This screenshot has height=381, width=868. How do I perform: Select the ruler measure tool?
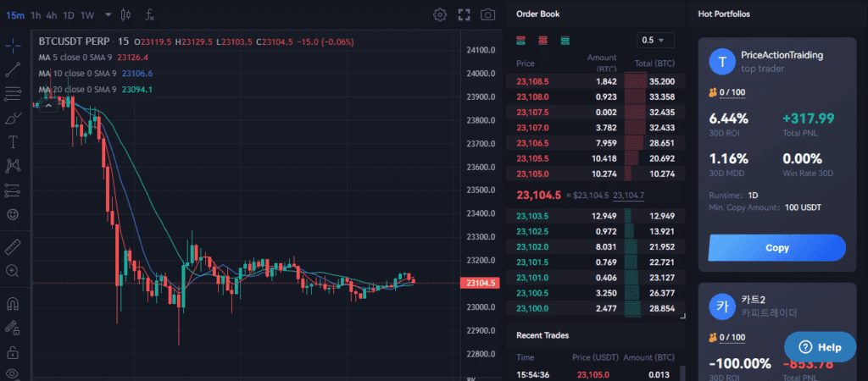pos(13,246)
